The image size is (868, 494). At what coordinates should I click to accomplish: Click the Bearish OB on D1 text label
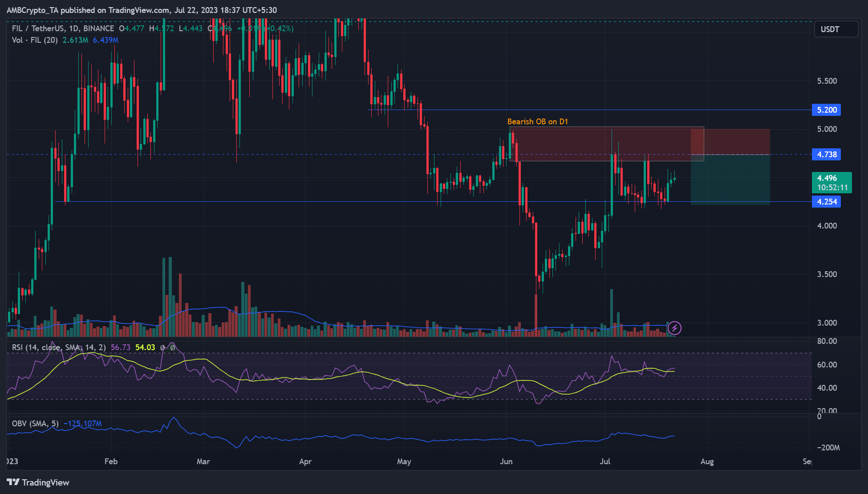[537, 122]
